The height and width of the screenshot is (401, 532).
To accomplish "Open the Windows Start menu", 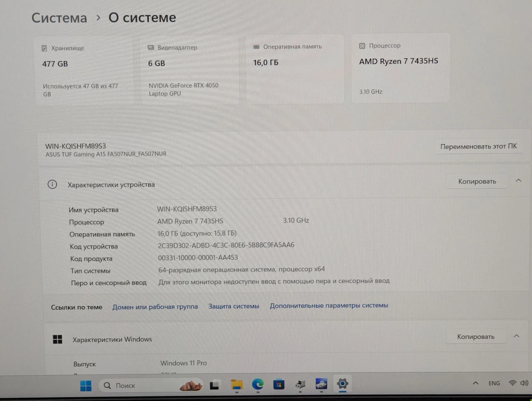I will click(x=86, y=386).
